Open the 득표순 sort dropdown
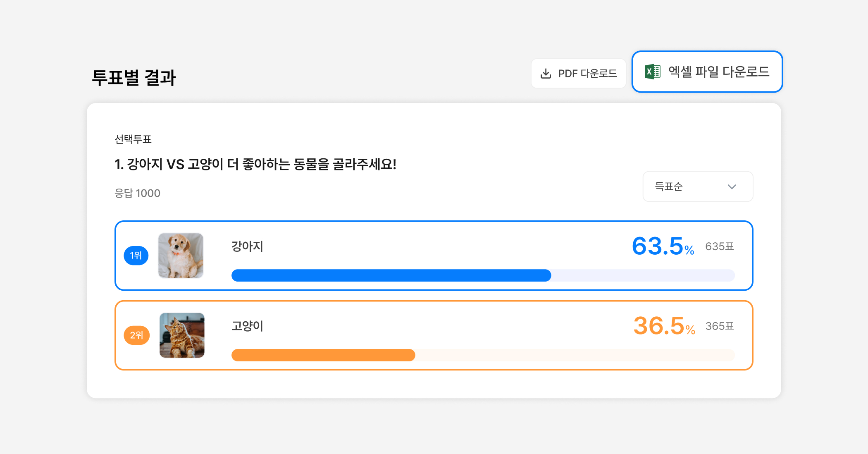The height and width of the screenshot is (454, 868). click(697, 186)
